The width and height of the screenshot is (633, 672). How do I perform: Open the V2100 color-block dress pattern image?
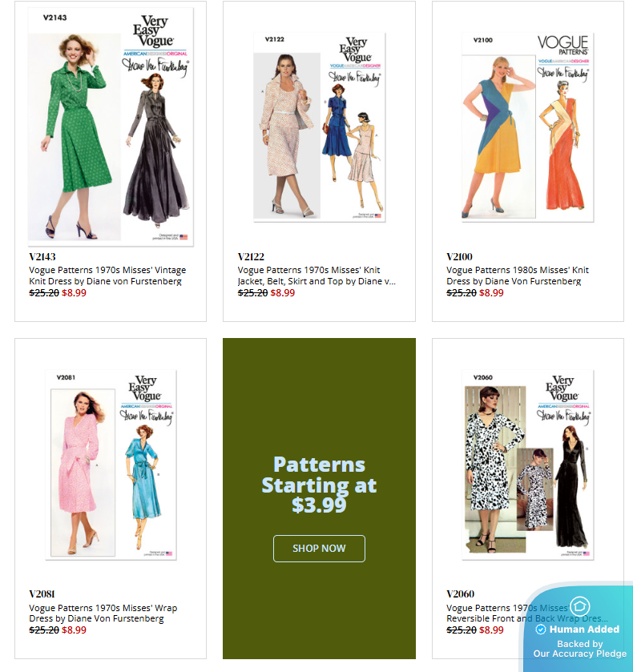tap(527, 127)
